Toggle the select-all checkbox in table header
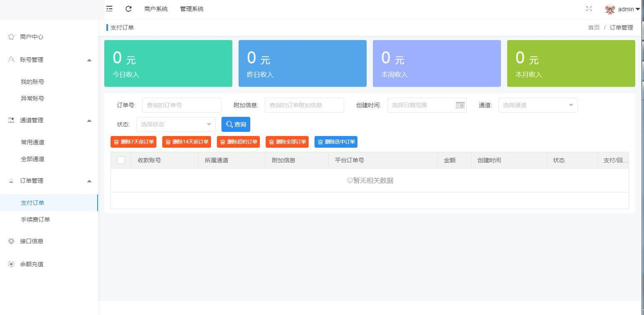Image resolution: width=644 pixels, height=315 pixels. coord(121,160)
